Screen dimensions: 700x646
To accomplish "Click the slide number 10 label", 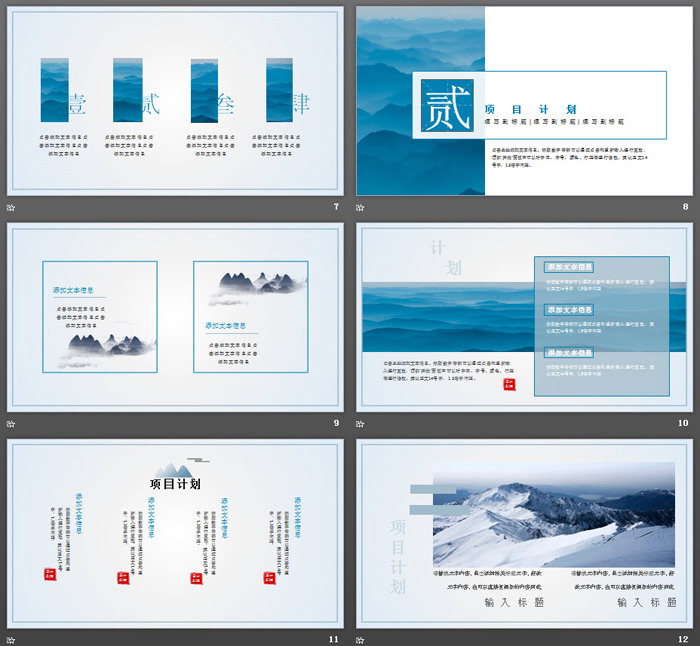I will 683,424.
